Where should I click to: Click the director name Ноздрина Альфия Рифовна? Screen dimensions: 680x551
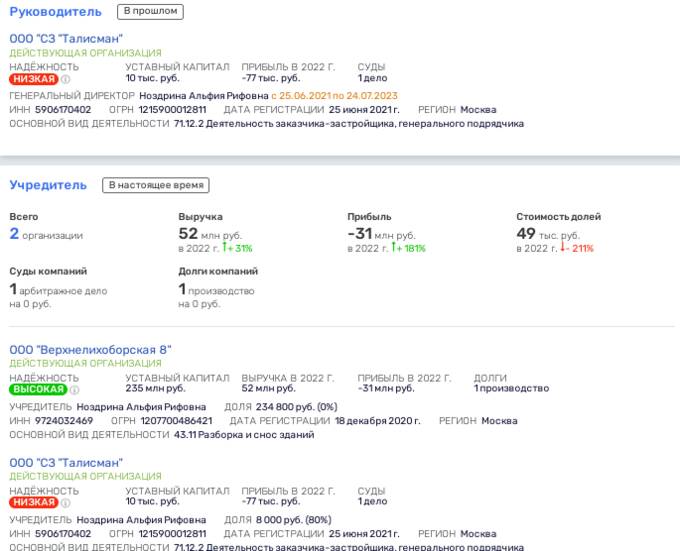pos(204,96)
